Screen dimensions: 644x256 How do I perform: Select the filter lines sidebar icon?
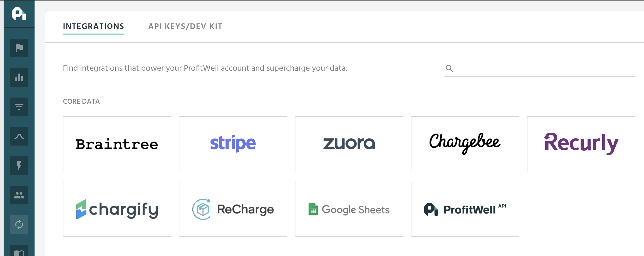coord(19,107)
